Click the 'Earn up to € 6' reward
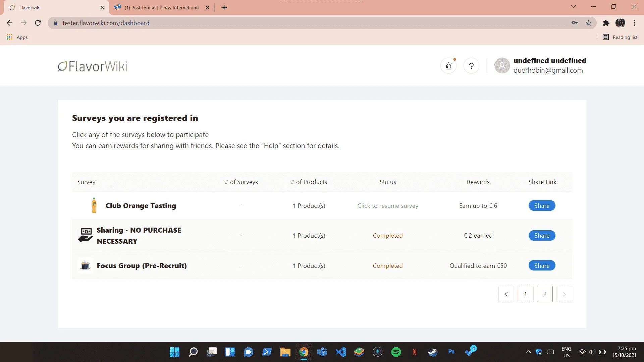 click(478, 205)
